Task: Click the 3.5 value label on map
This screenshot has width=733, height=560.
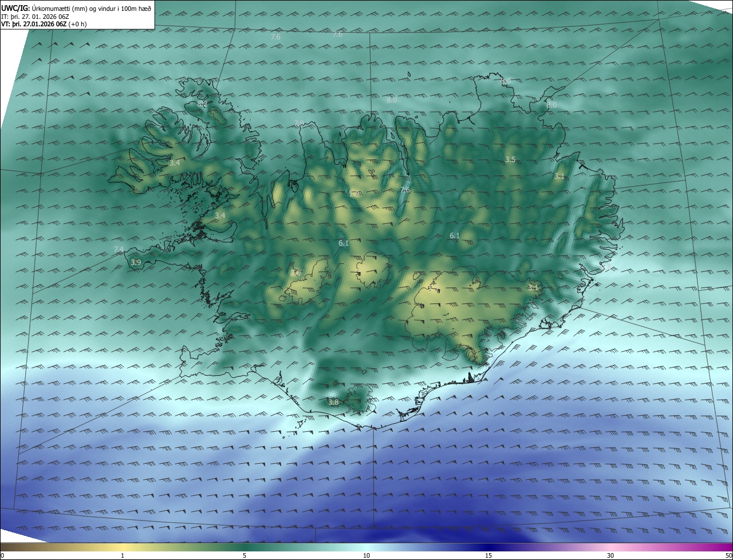Action: 510,159
